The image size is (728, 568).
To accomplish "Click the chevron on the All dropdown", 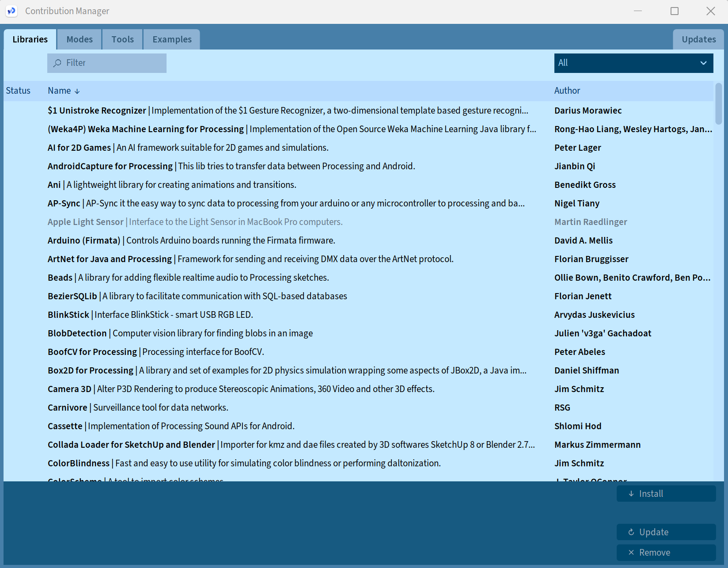I will coord(703,63).
